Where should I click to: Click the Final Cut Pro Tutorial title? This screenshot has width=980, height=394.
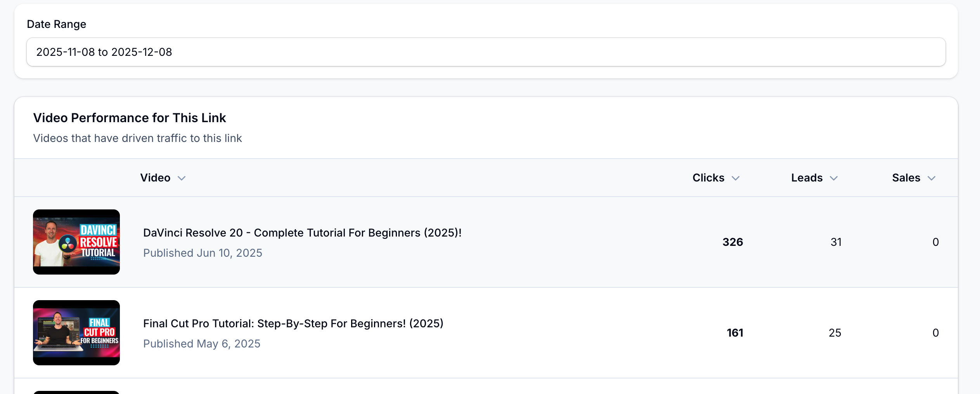point(293,323)
